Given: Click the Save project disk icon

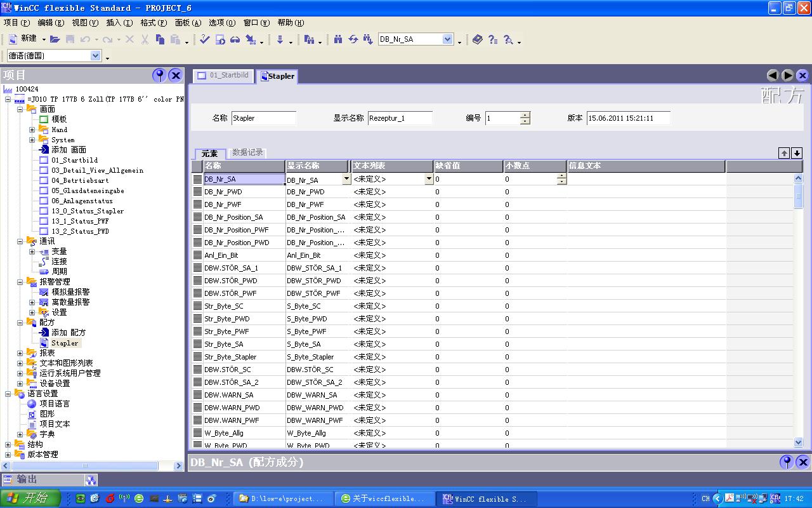Looking at the screenshot, I should click(70, 39).
